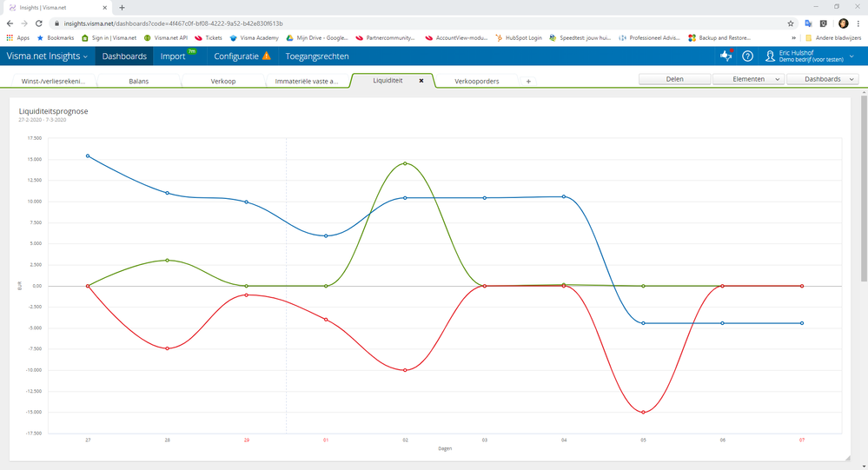The height and width of the screenshot is (470, 868).
Task: Switch to the Verkoop dashboard tab
Action: pos(223,81)
